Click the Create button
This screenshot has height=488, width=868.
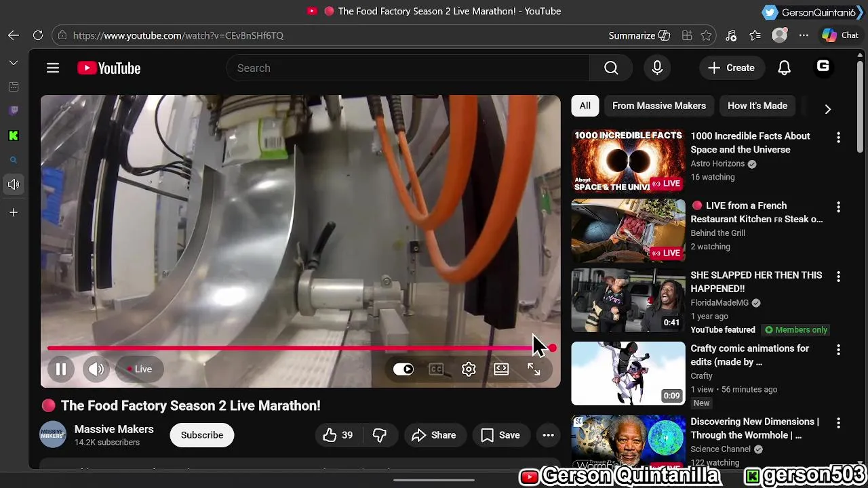coord(731,68)
